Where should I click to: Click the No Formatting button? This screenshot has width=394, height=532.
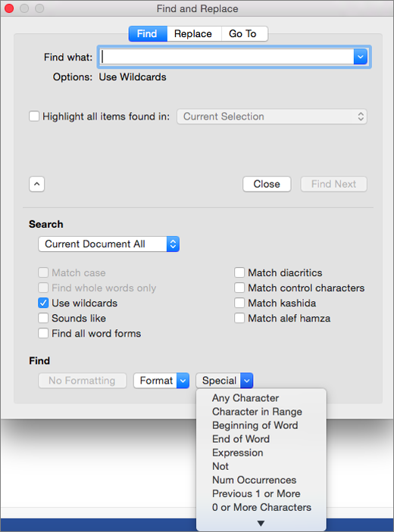83,381
